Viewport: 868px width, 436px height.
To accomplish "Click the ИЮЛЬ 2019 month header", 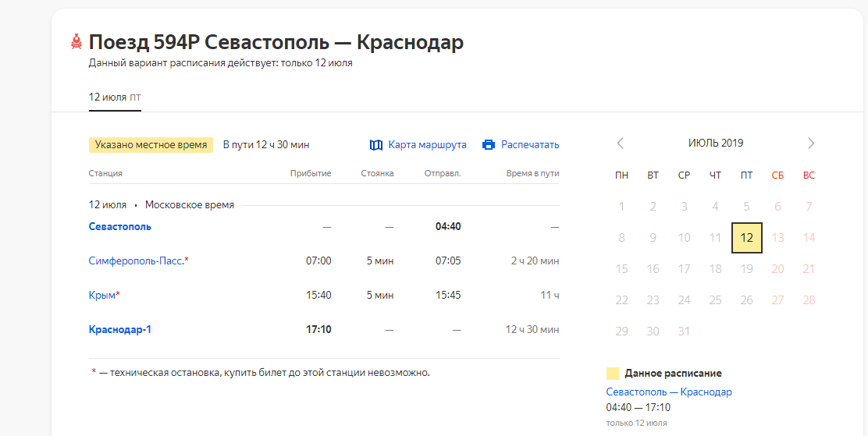I will [716, 144].
